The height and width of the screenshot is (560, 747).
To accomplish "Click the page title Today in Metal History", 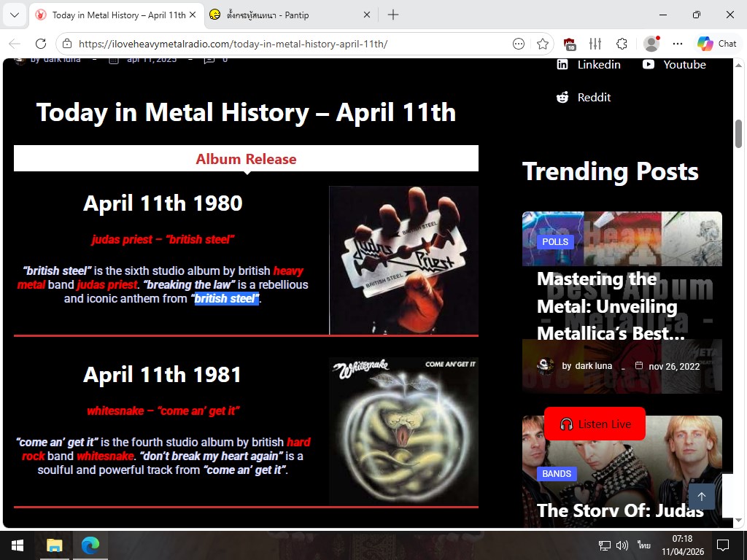I will tap(246, 112).
